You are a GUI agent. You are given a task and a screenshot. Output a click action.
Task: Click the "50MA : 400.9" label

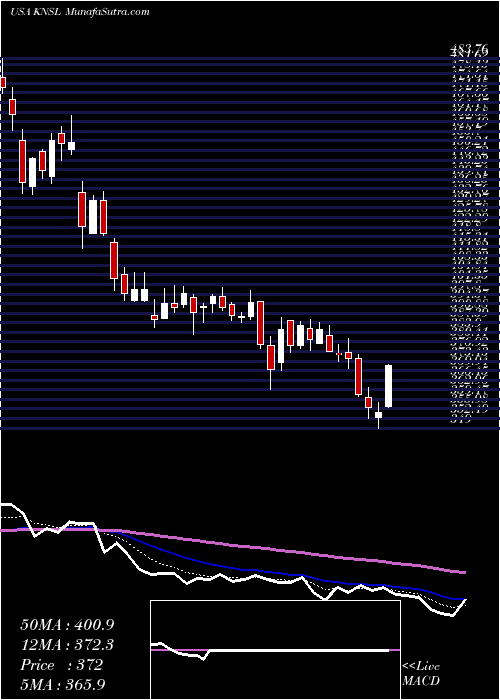coord(67,625)
